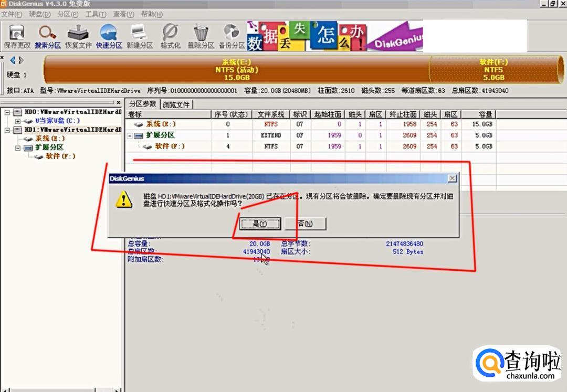Close the disk map pane with X

[x=2, y=58]
